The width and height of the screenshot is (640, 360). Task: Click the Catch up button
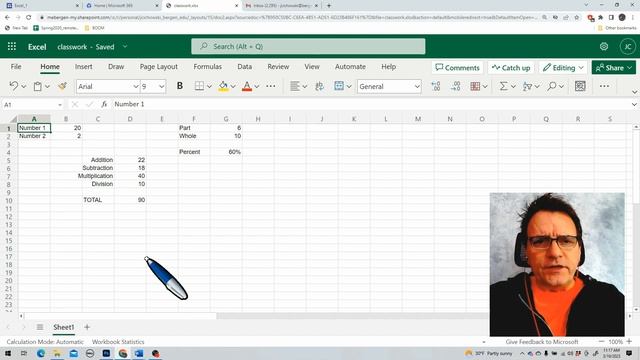click(x=511, y=68)
